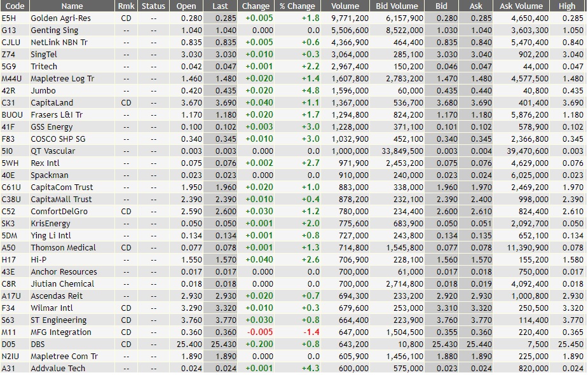Open the DBS stock name
The image size is (588, 375).
(38, 344)
